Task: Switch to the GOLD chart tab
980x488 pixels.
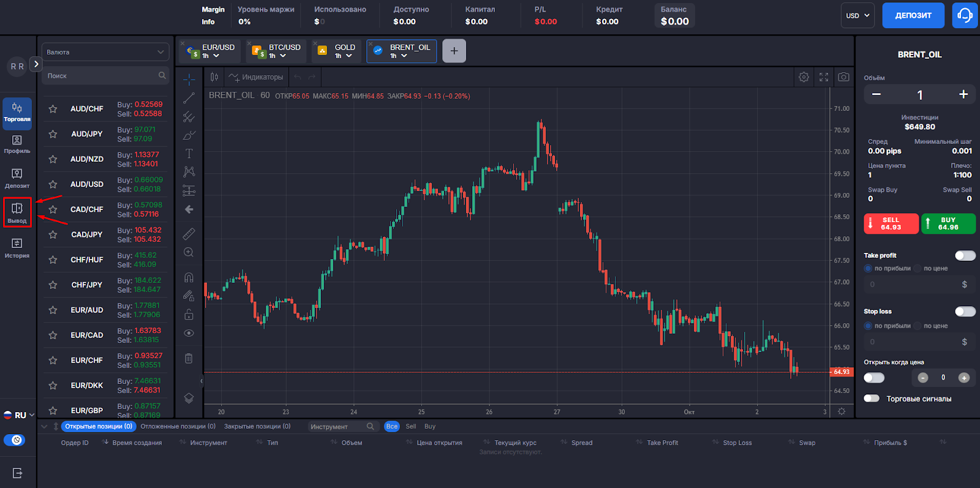Action: pos(336,51)
